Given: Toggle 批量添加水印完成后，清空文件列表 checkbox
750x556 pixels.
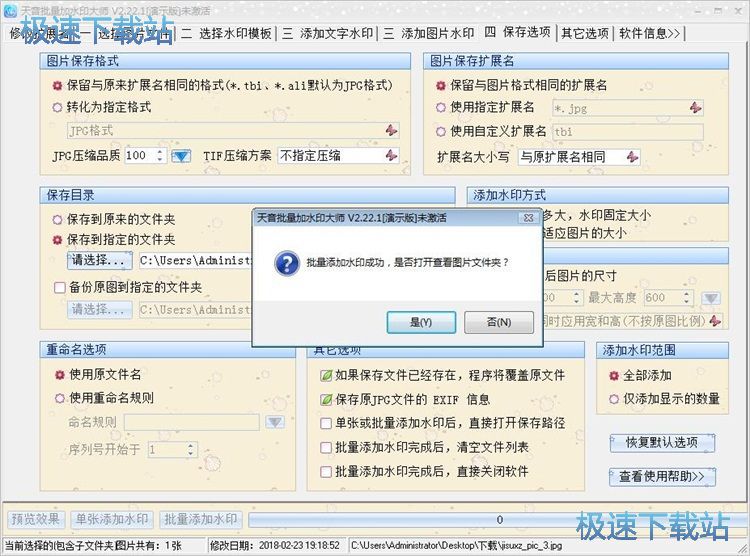Looking at the screenshot, I should [326, 447].
